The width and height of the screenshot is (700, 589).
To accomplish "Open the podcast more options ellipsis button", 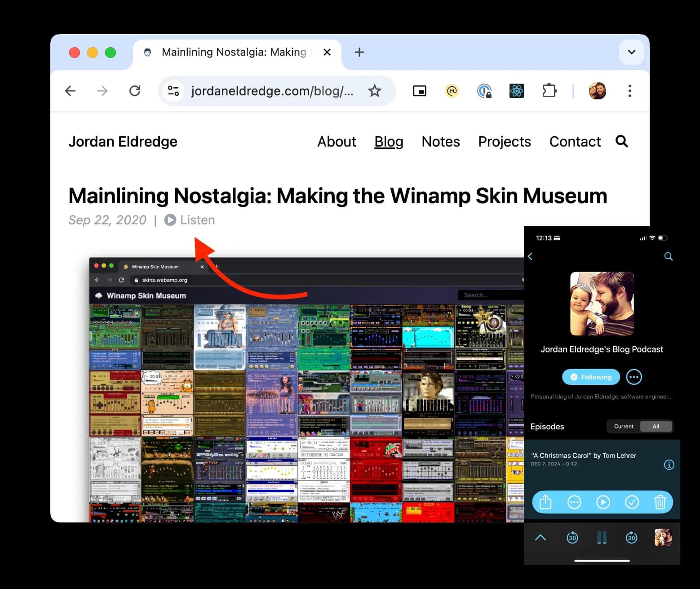I will 634,377.
